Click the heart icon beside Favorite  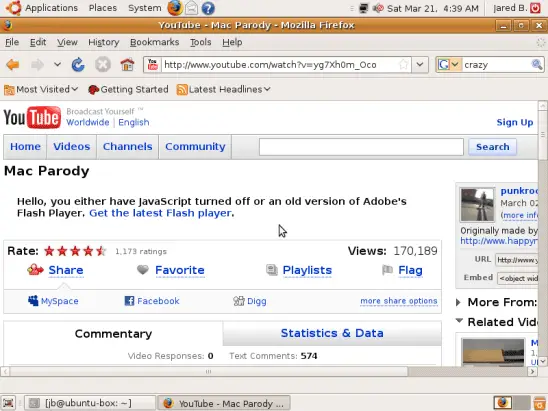click(143, 269)
